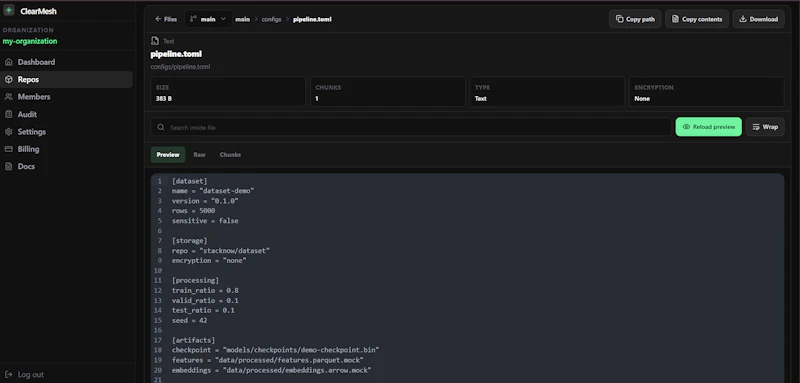Click pipeline.toml breadcrumb

pos(312,19)
